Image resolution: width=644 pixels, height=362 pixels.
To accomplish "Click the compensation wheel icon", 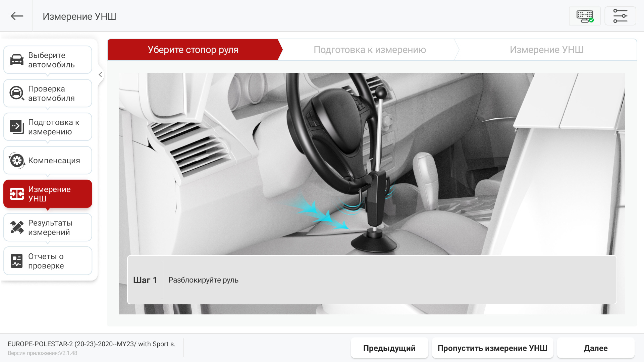I will coord(16,161).
